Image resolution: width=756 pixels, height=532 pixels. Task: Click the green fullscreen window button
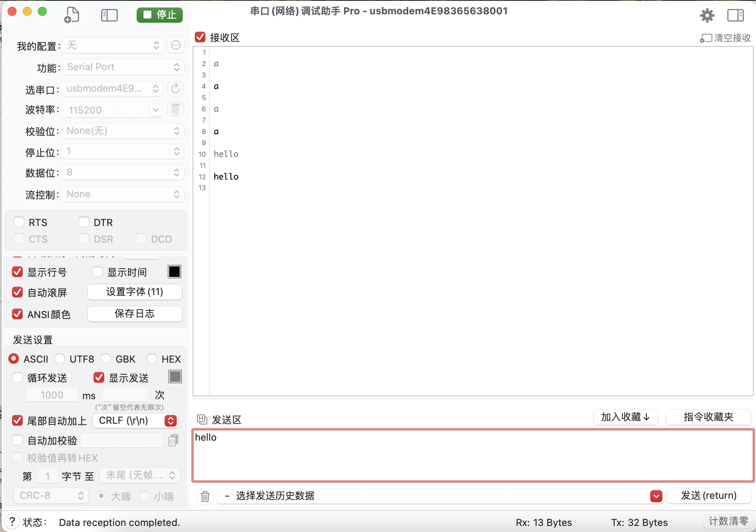42,11
